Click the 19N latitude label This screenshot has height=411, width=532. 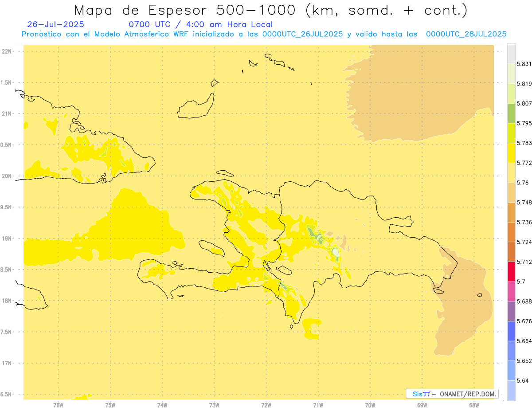pyautogui.click(x=7, y=239)
